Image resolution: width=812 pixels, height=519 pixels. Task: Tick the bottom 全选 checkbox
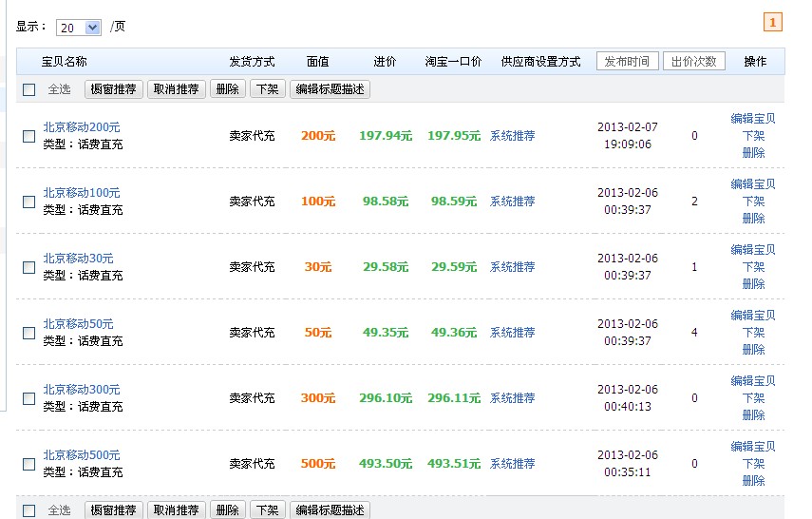29,510
